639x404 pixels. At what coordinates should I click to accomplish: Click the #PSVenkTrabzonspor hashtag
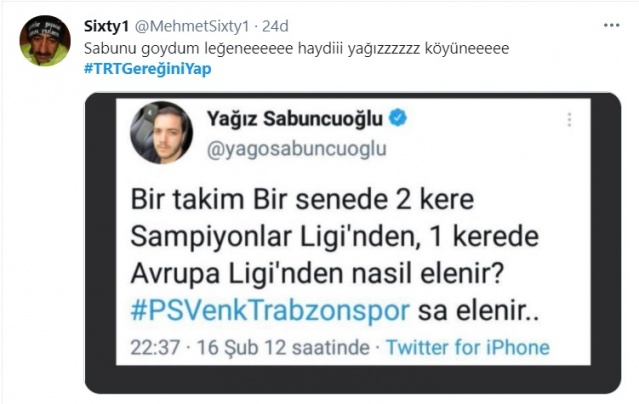[x=270, y=311]
